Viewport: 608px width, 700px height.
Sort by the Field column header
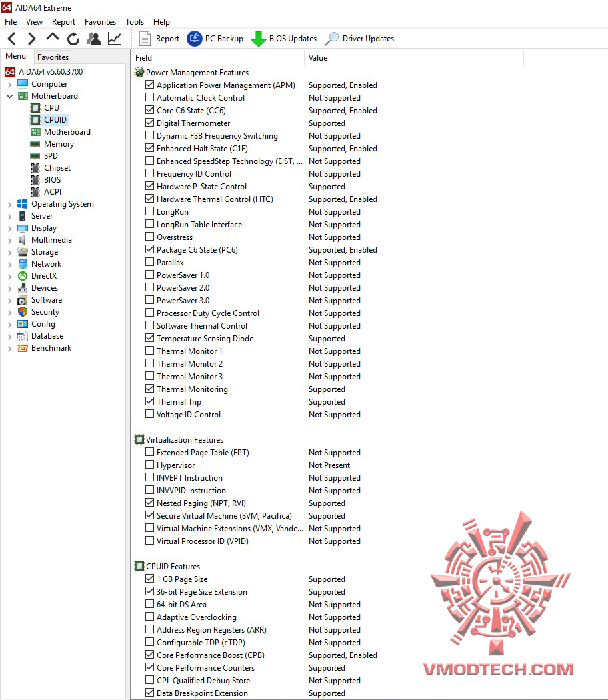(218, 58)
